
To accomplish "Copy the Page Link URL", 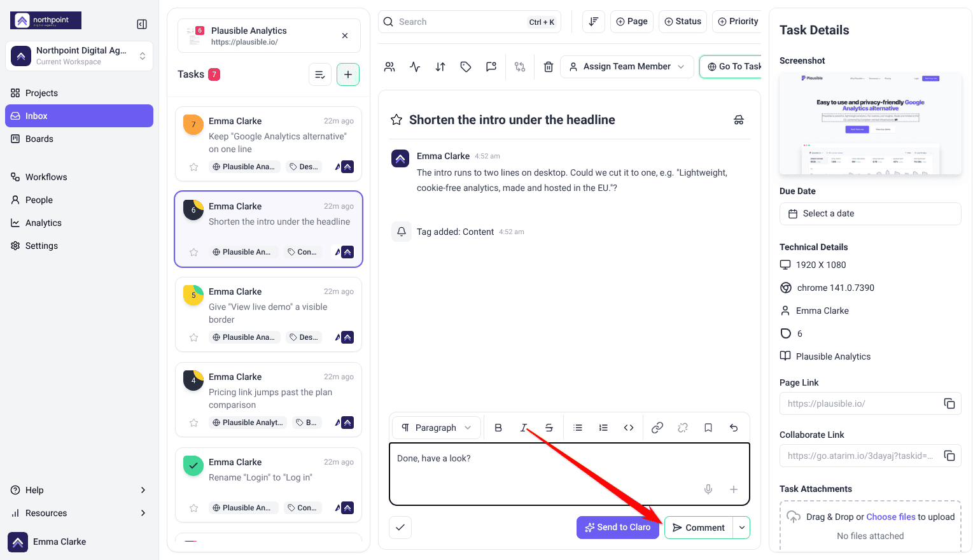I will point(949,403).
